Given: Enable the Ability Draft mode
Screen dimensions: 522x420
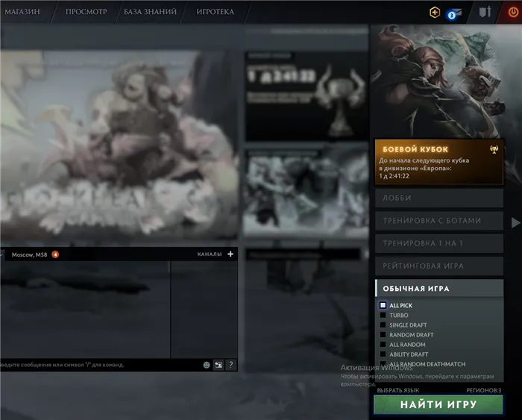Looking at the screenshot, I should point(383,354).
